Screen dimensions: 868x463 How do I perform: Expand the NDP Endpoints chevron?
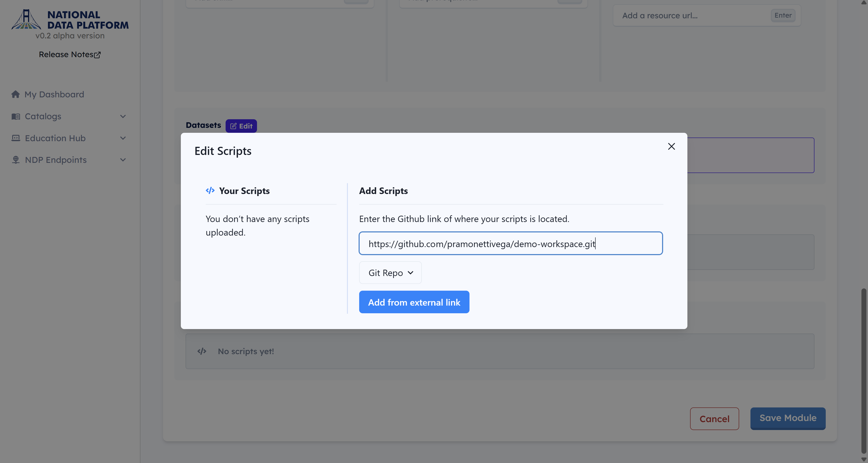point(123,160)
